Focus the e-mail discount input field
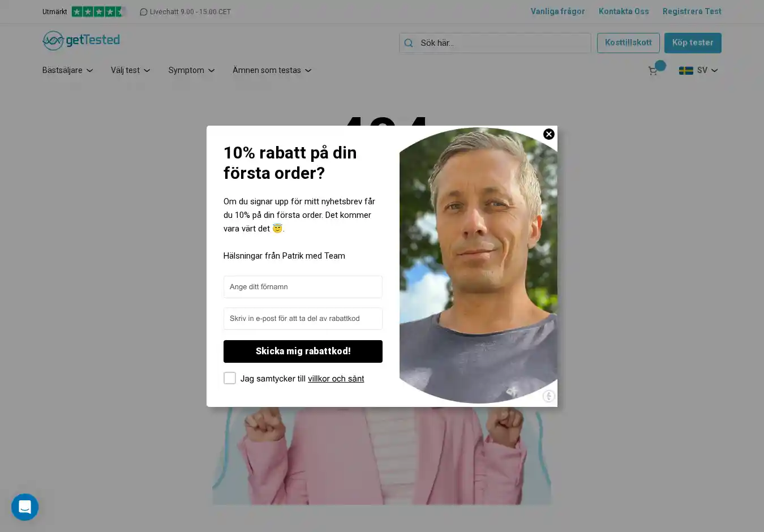This screenshot has width=764, height=532. [303, 319]
